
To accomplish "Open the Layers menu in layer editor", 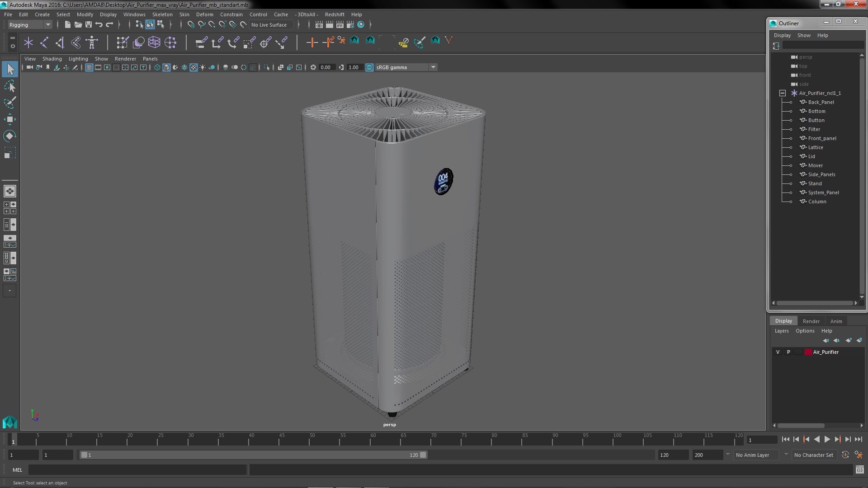I will pos(781,331).
